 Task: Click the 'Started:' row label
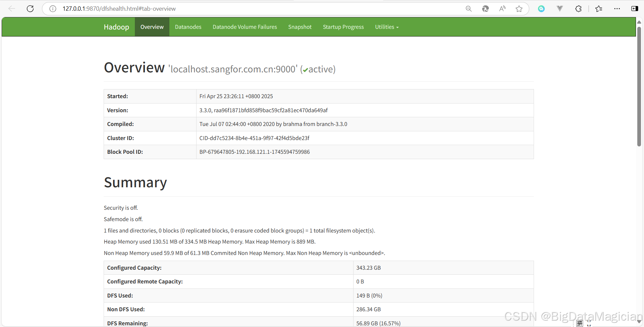tap(117, 96)
